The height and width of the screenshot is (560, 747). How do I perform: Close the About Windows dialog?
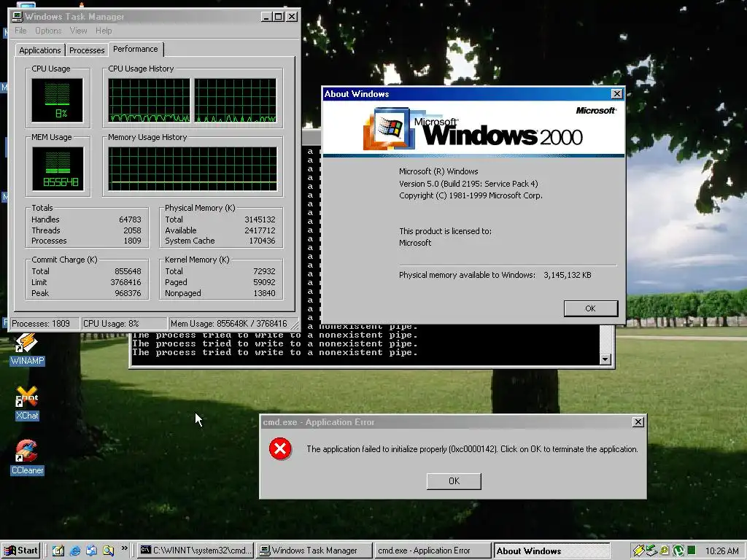click(616, 94)
